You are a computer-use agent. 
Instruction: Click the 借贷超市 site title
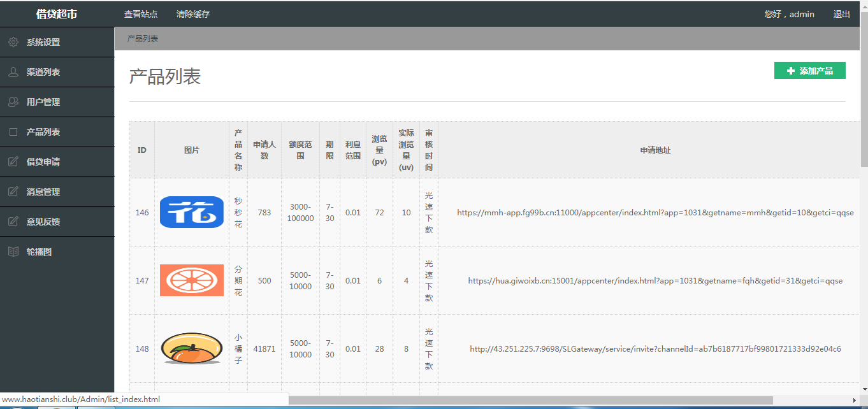(x=57, y=14)
